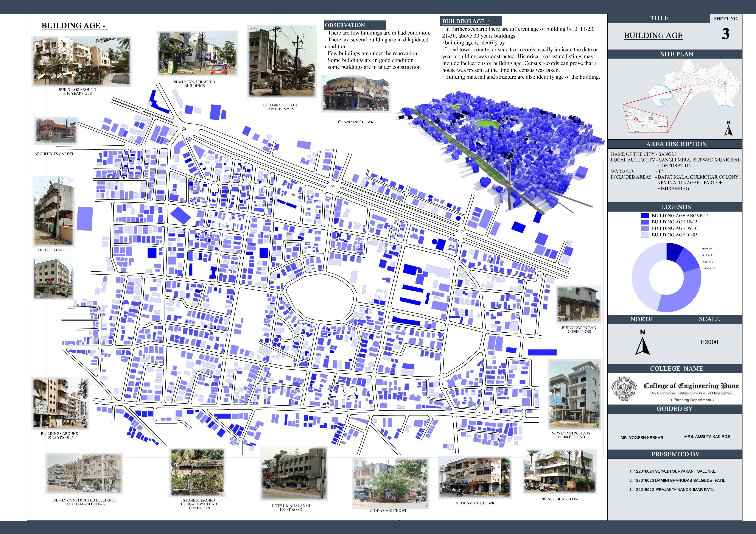This screenshot has height=534, width=756.
Task: Select the Building Age Above 15 legend swatch
Action: coord(645,216)
